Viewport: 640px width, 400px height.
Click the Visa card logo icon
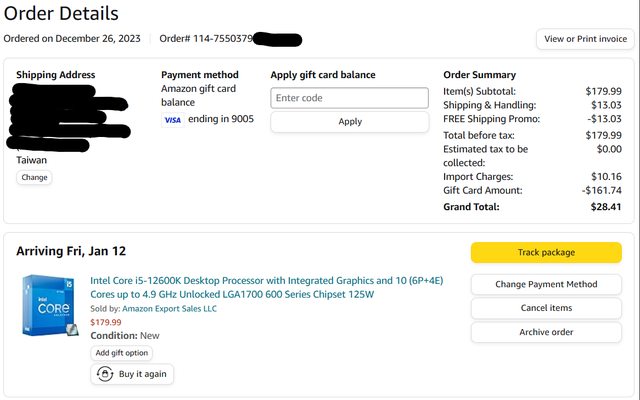(172, 119)
